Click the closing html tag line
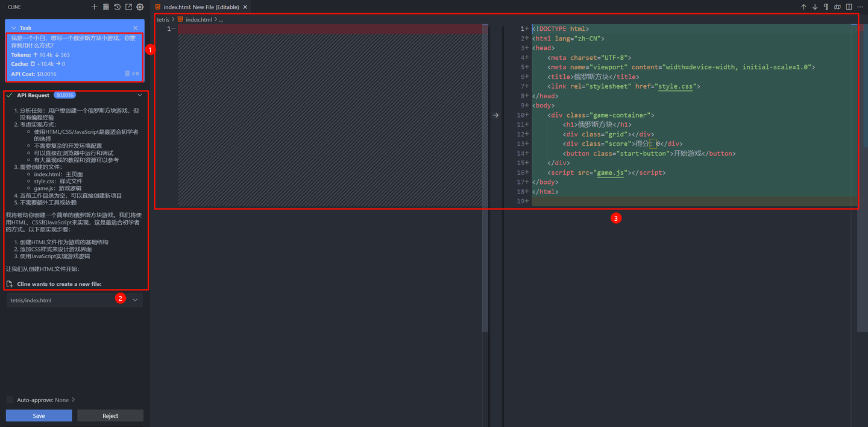Viewport: 868px width, 427px height. point(545,192)
